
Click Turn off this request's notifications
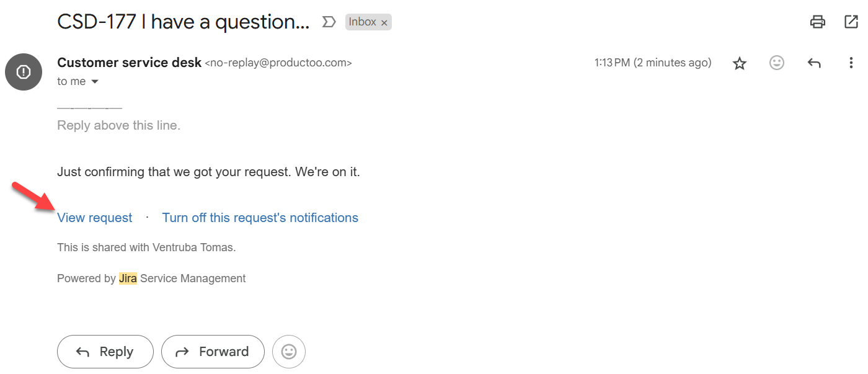point(260,218)
